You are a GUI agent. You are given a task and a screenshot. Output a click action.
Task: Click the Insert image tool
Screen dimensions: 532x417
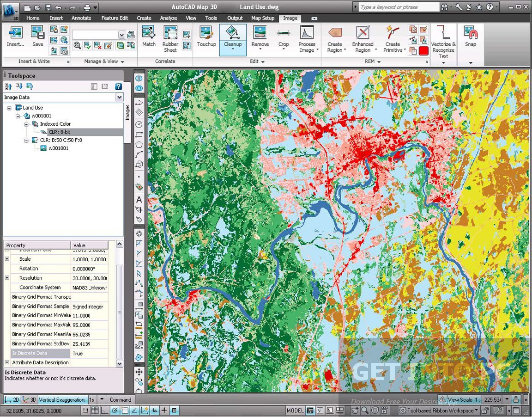[16, 36]
